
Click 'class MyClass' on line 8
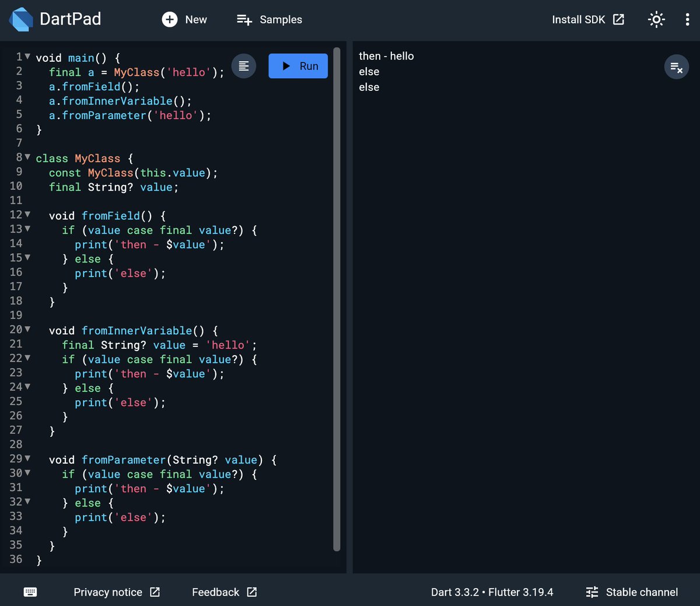click(78, 159)
